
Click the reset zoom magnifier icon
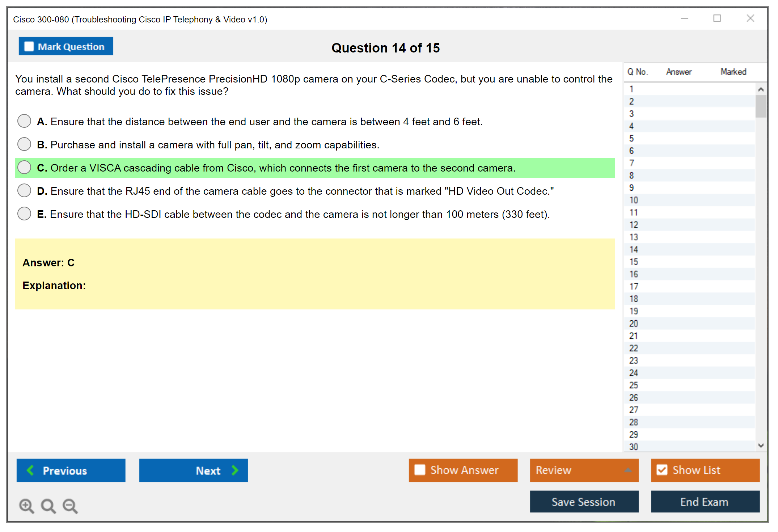pyautogui.click(x=48, y=506)
